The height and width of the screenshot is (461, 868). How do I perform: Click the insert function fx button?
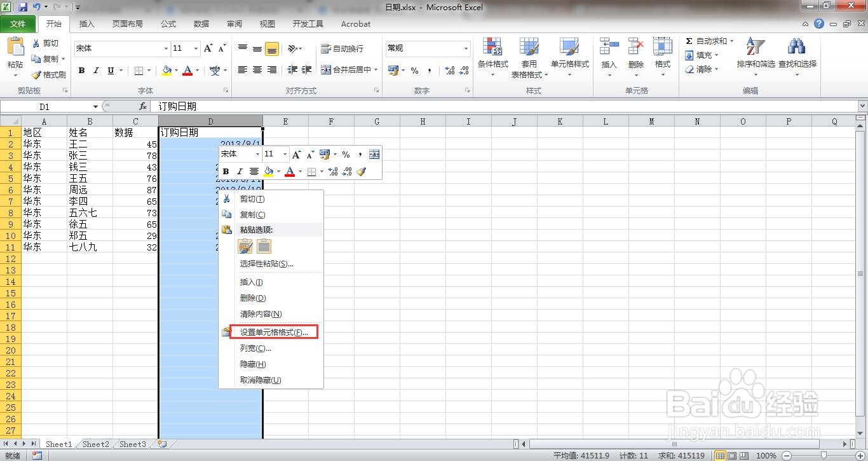143,107
